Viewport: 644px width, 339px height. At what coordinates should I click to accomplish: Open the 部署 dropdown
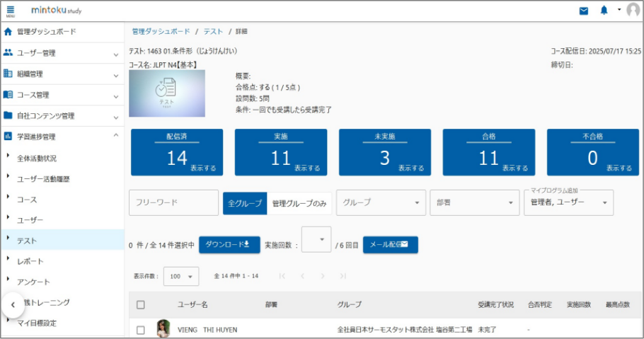pos(473,202)
